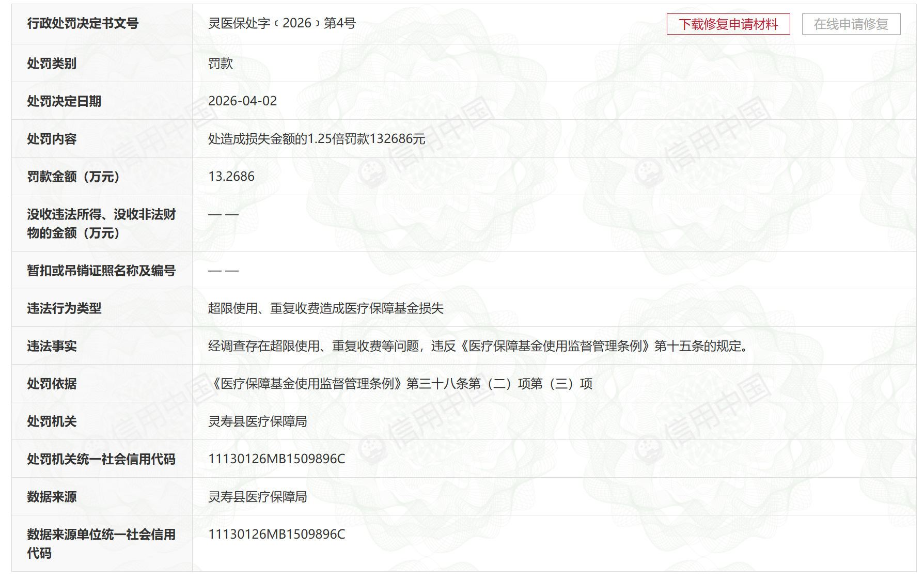Viewport: 924px width, 581px height.
Task: Click the penalty content text 处造成损失金额的1.25倍罚款132686元
Action: pos(316,139)
